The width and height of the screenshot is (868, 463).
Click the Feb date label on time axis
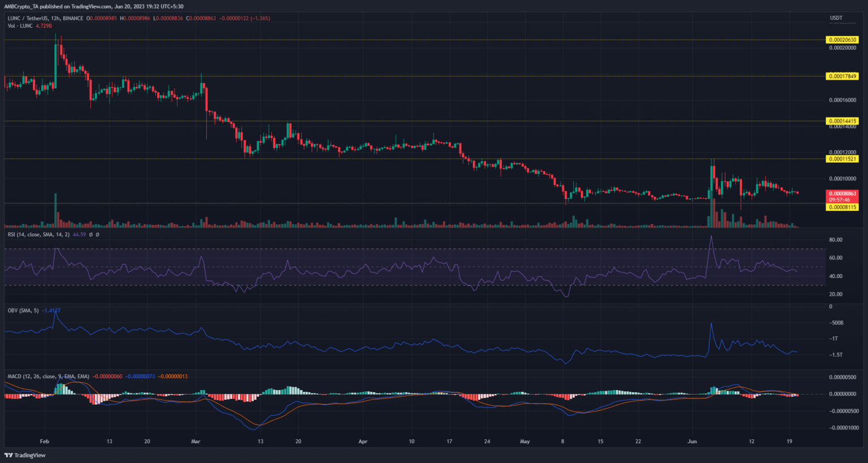45,442
